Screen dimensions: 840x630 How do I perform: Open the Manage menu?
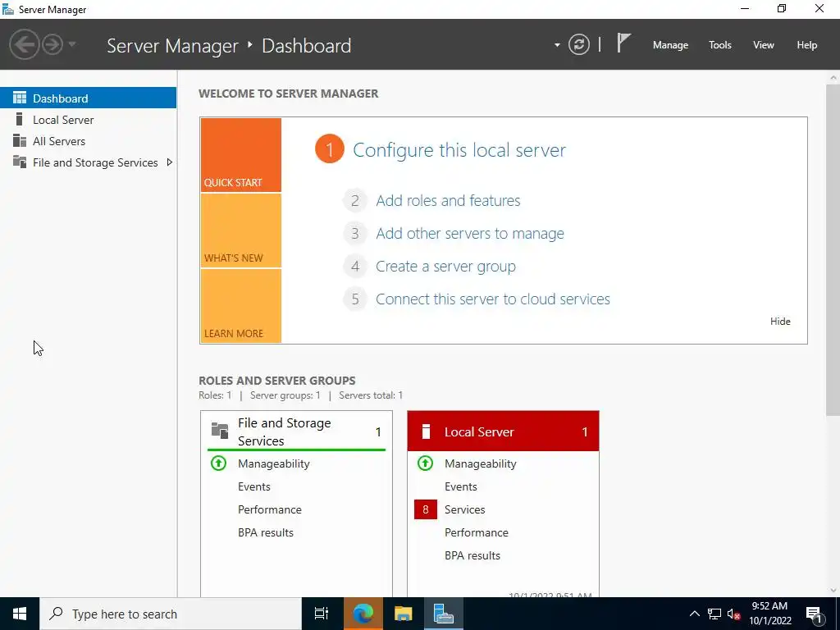tap(670, 45)
